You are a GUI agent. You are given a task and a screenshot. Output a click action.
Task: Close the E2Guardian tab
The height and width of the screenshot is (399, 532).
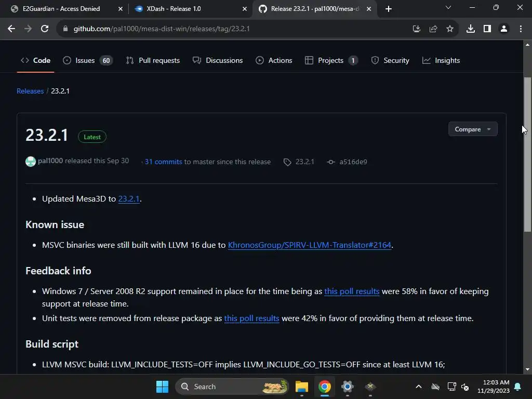click(121, 9)
